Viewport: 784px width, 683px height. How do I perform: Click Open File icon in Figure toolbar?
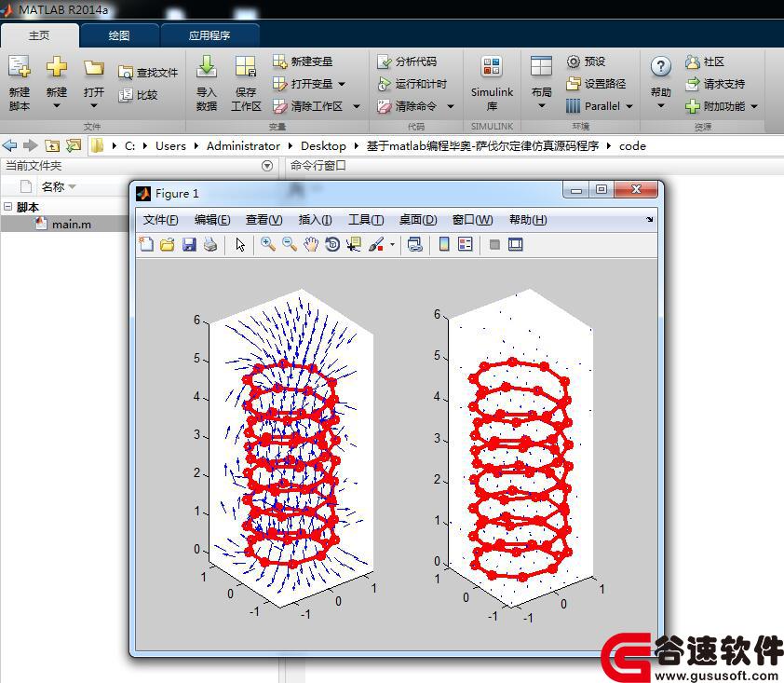(x=168, y=244)
